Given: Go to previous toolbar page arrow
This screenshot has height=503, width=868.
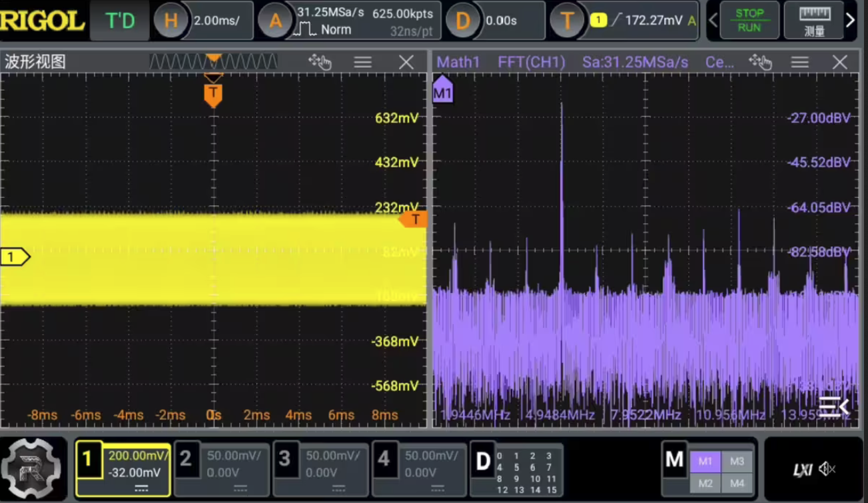Looking at the screenshot, I should (x=713, y=21).
